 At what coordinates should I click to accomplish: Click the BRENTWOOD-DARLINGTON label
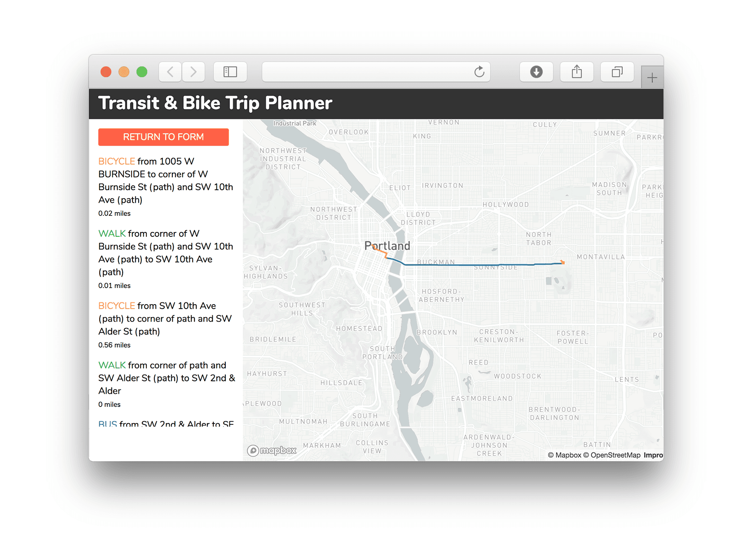pos(555,414)
